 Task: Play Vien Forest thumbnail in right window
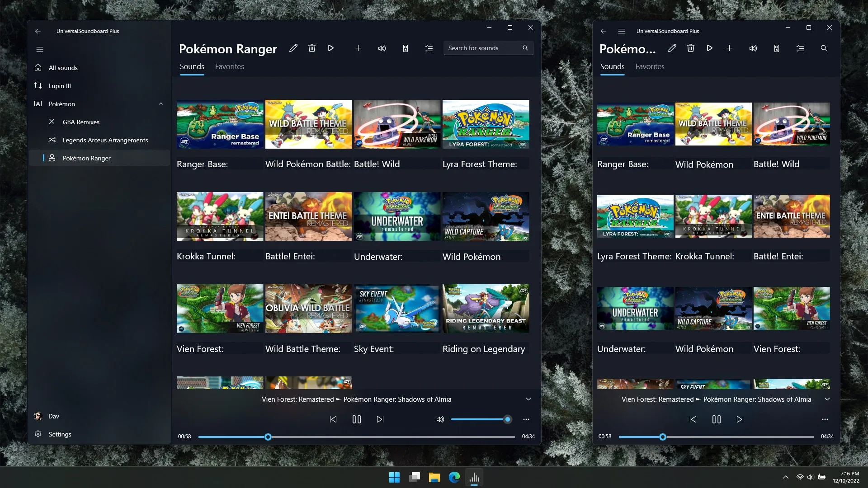pos(792,309)
